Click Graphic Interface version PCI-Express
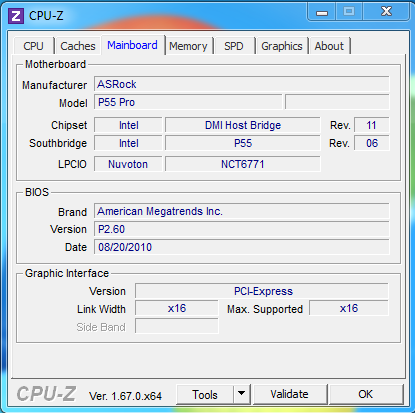The height and width of the screenshot is (413, 415). (x=262, y=291)
